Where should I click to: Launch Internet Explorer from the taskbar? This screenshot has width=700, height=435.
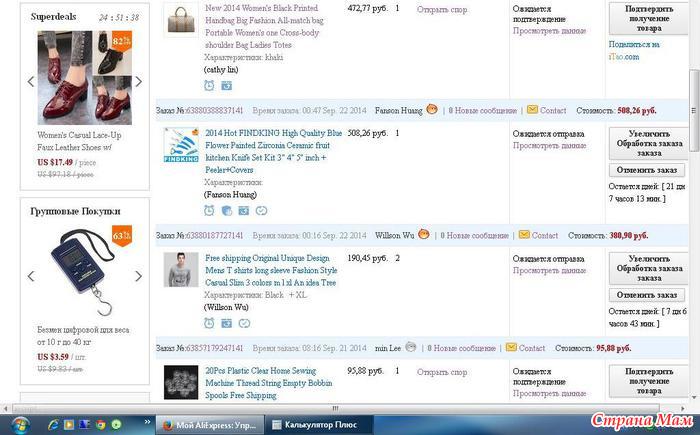[x=53, y=425]
